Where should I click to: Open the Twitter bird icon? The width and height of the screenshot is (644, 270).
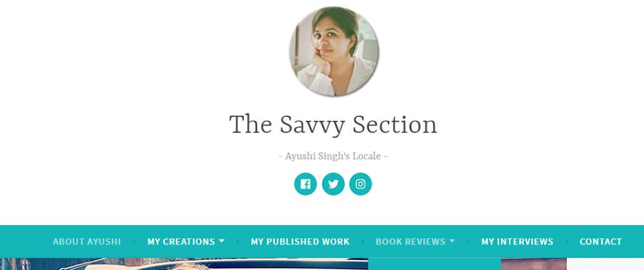(x=333, y=184)
